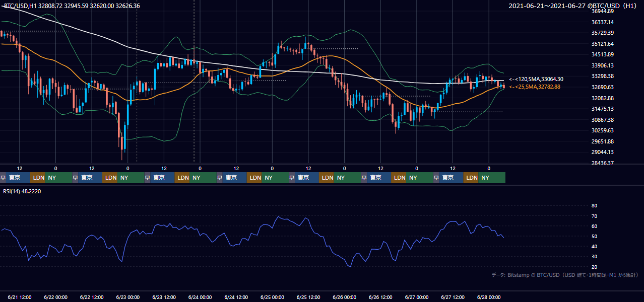Click the BTC/USD,H1 OHLC header text
Image resolution: width=644 pixels, height=302 pixels.
click(72, 6)
